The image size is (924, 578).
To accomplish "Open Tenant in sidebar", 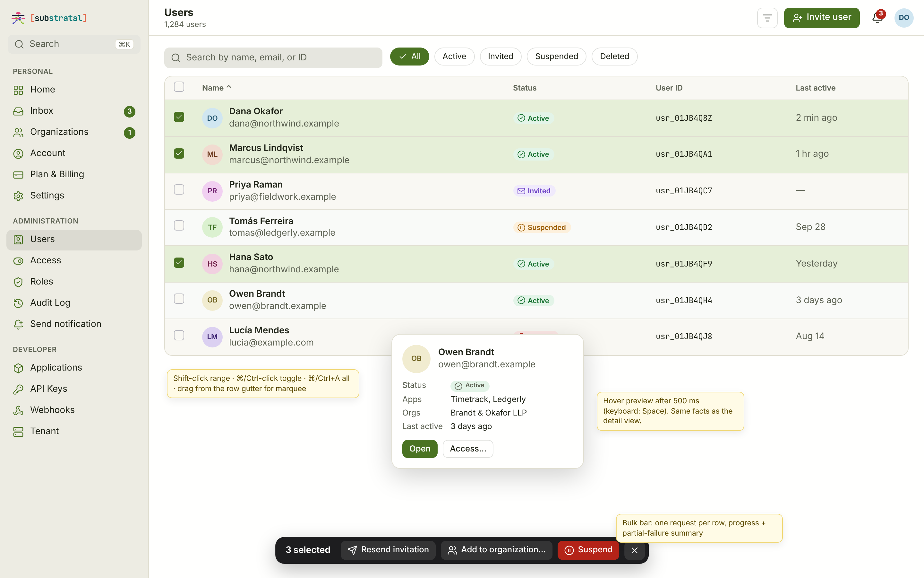I will (x=74, y=431).
